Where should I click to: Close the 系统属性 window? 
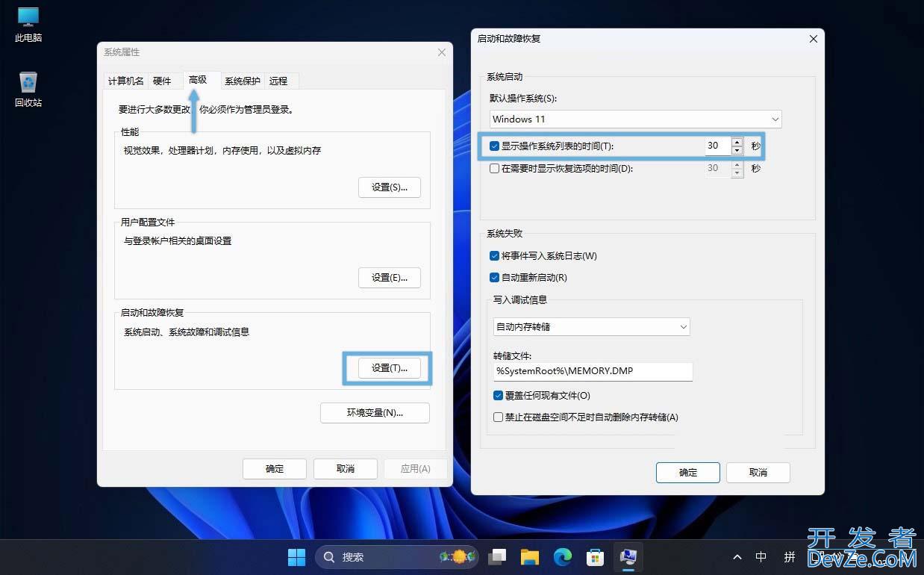pos(442,52)
